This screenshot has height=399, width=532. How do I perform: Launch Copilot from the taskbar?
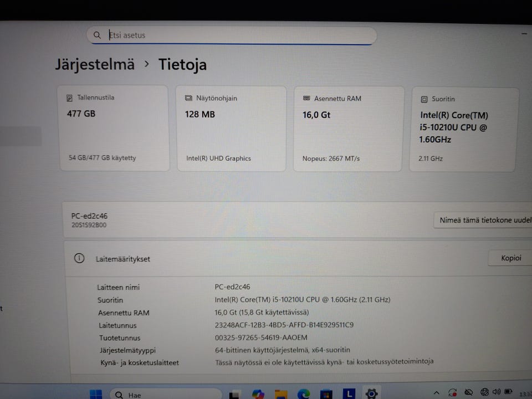258,394
